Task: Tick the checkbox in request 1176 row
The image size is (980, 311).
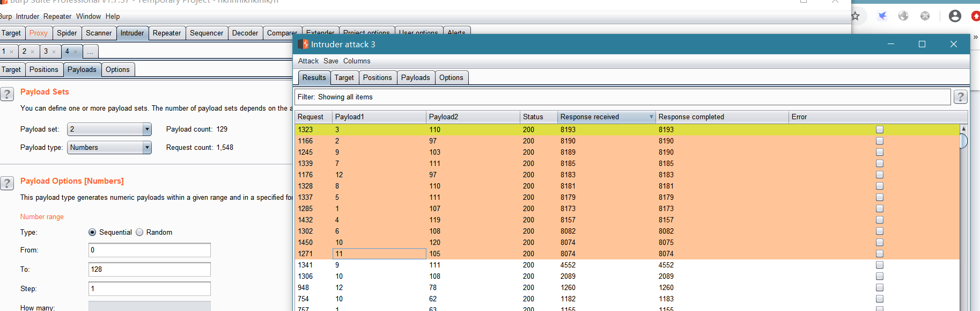Action: 880,175
